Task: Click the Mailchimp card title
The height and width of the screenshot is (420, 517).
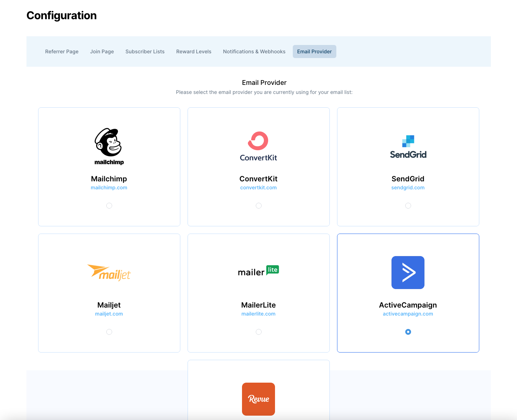Action: tap(109, 179)
